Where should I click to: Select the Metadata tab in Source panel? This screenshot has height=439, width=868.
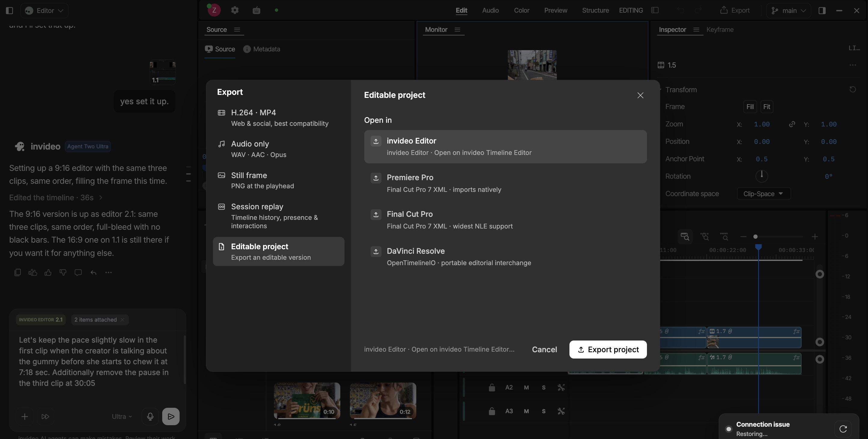coord(262,49)
